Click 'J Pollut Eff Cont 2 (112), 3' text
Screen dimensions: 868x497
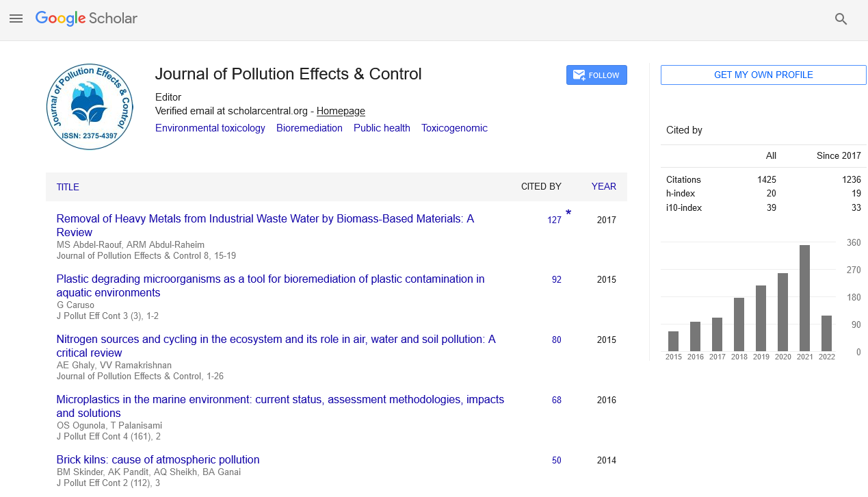click(x=108, y=483)
